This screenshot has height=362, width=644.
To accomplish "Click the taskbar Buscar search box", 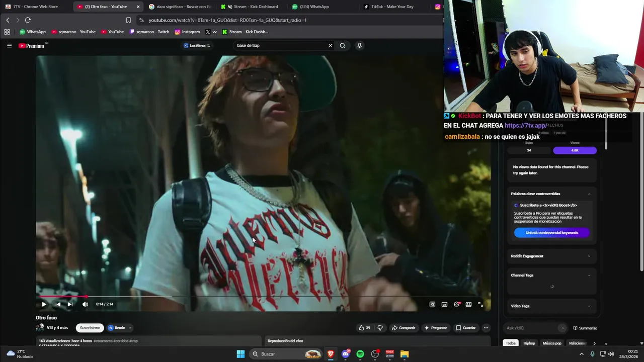I will [285, 354].
